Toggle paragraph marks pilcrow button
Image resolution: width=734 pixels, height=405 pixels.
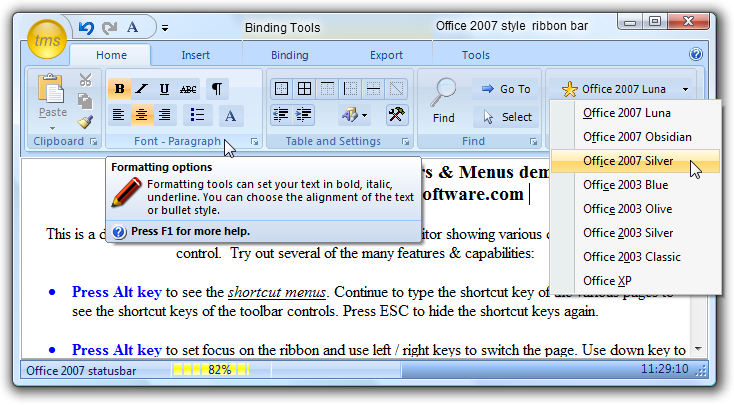coord(217,88)
